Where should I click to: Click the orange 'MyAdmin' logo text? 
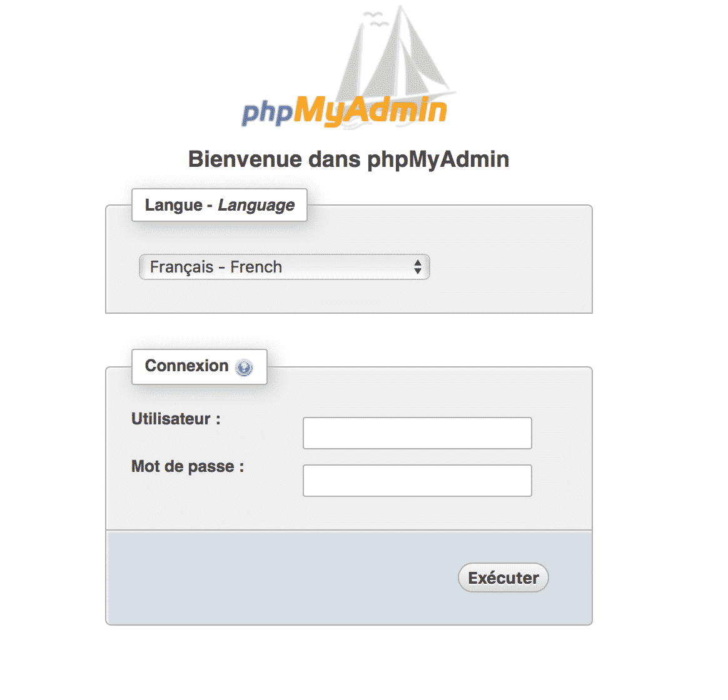(370, 111)
